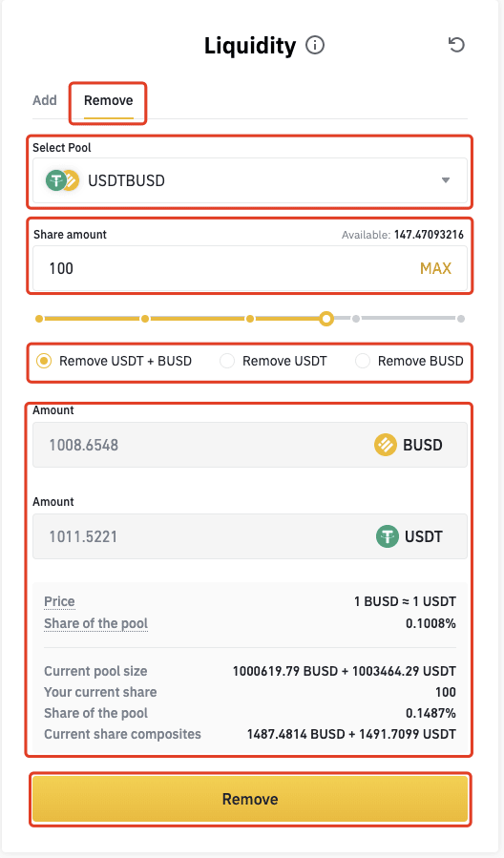Select the Remove BUSD radio button

pos(363,361)
